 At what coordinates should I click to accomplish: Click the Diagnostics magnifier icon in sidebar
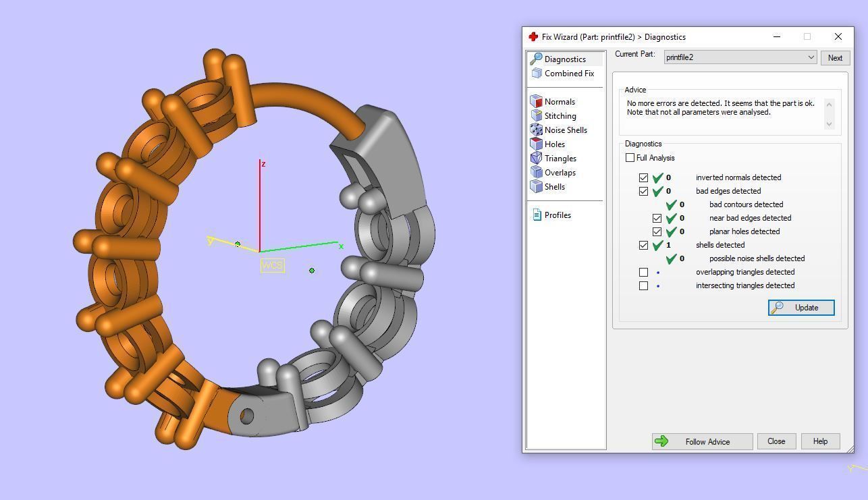pyautogui.click(x=537, y=59)
